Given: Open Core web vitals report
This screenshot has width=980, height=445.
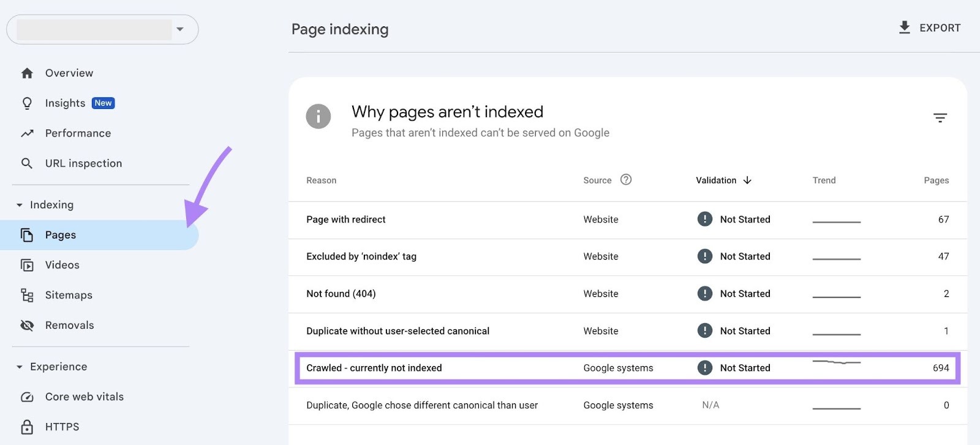Looking at the screenshot, I should tap(84, 397).
